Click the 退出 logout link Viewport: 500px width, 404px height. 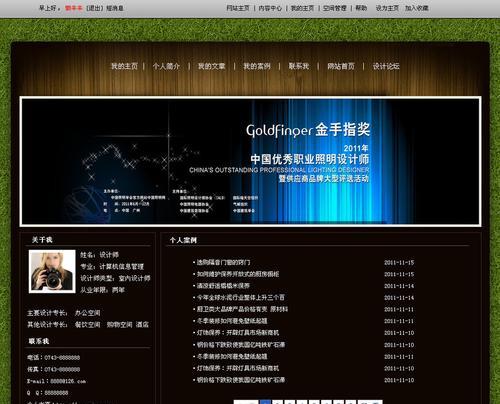click(x=95, y=8)
